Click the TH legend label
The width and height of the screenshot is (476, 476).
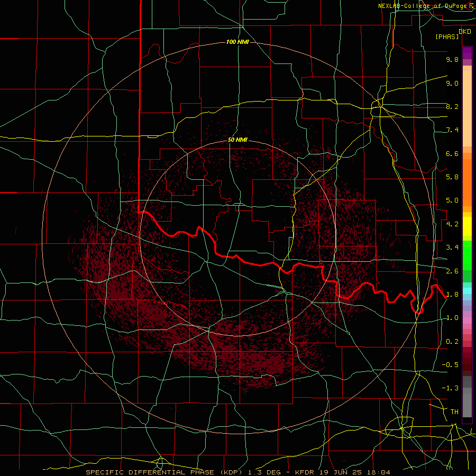pyautogui.click(x=454, y=412)
